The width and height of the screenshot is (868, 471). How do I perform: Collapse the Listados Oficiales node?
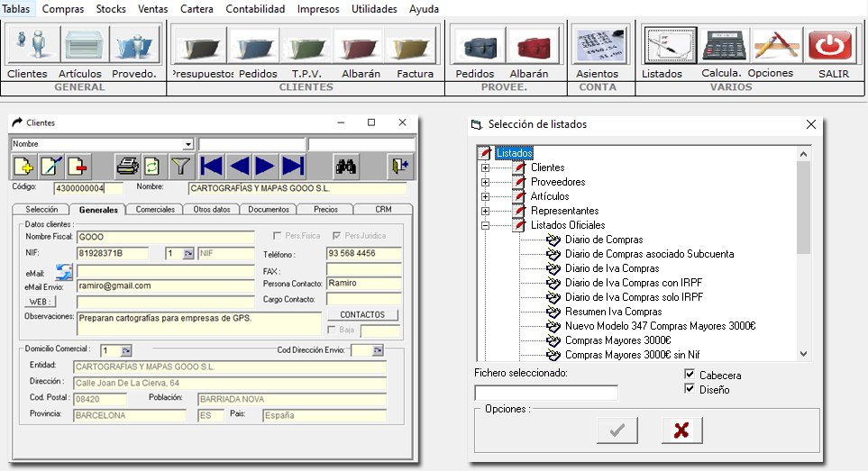(486, 225)
